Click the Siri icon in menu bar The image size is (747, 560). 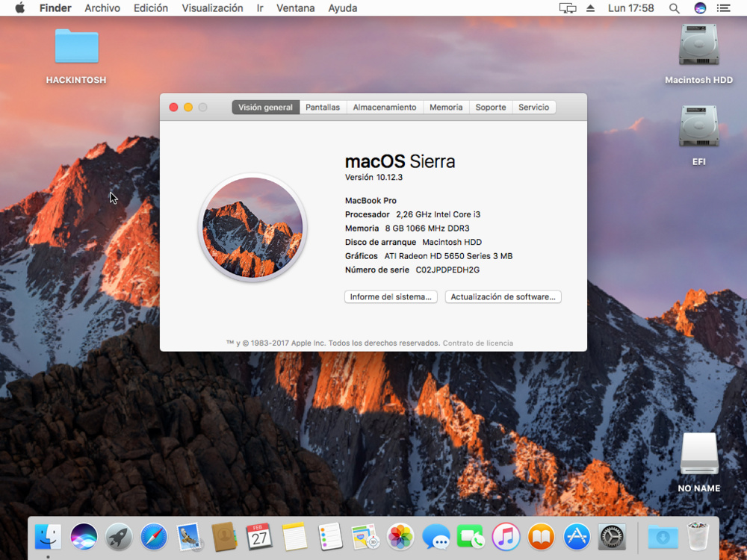point(700,8)
